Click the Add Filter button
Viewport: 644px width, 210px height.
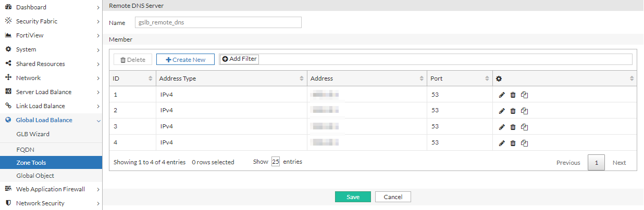coord(240,59)
